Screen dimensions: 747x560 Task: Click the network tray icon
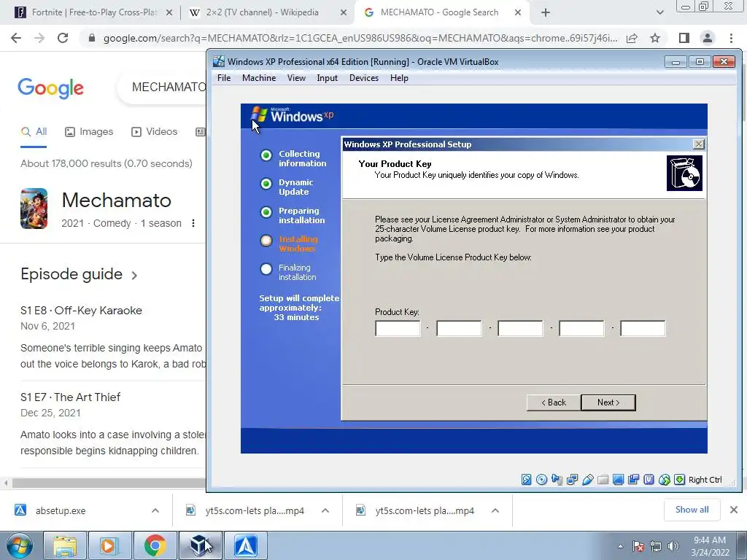pyautogui.click(x=656, y=546)
